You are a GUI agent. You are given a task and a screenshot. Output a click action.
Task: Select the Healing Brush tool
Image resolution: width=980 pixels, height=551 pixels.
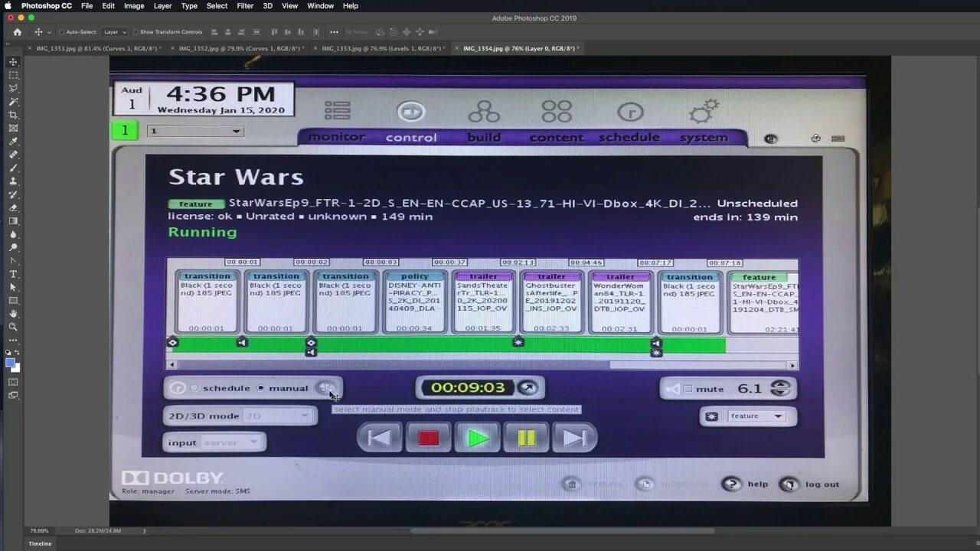(13, 155)
